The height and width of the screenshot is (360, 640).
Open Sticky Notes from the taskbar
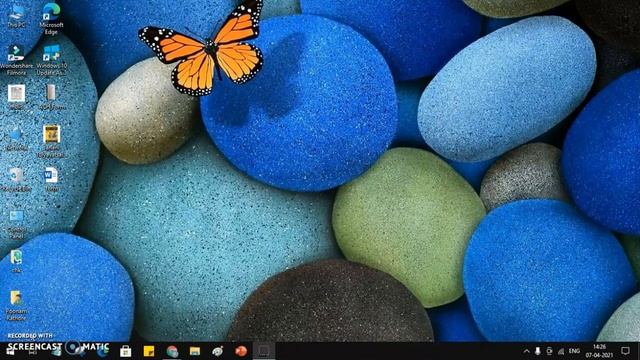[x=149, y=351]
